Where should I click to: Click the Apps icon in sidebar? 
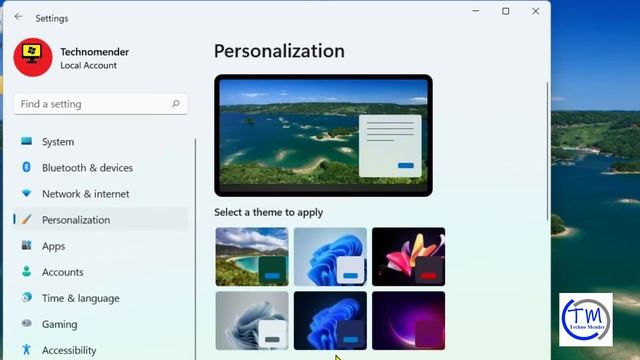click(27, 245)
